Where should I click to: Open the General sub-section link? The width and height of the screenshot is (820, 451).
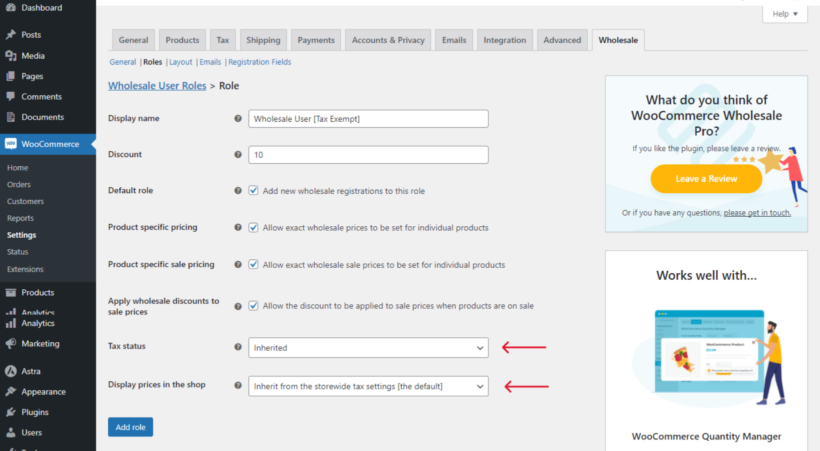[x=123, y=62]
